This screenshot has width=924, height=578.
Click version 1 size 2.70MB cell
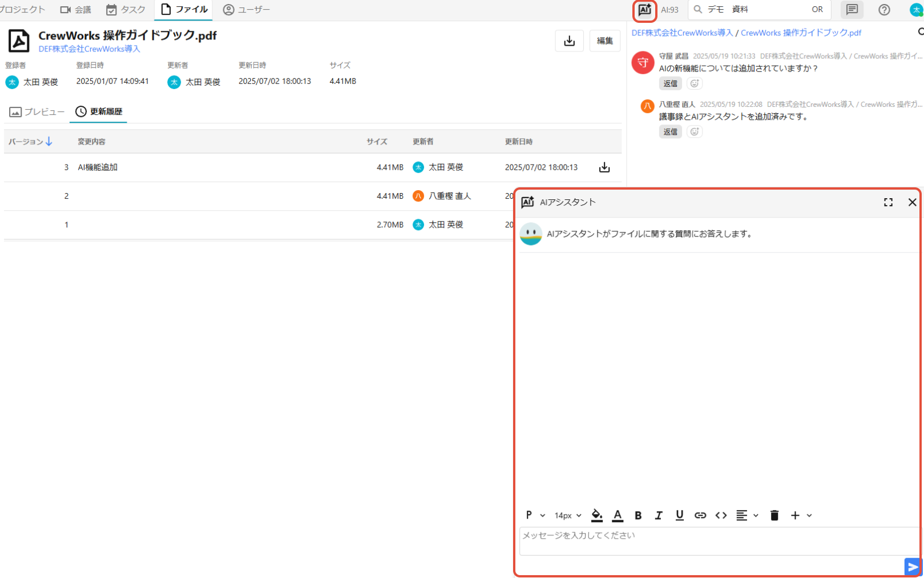tap(390, 225)
